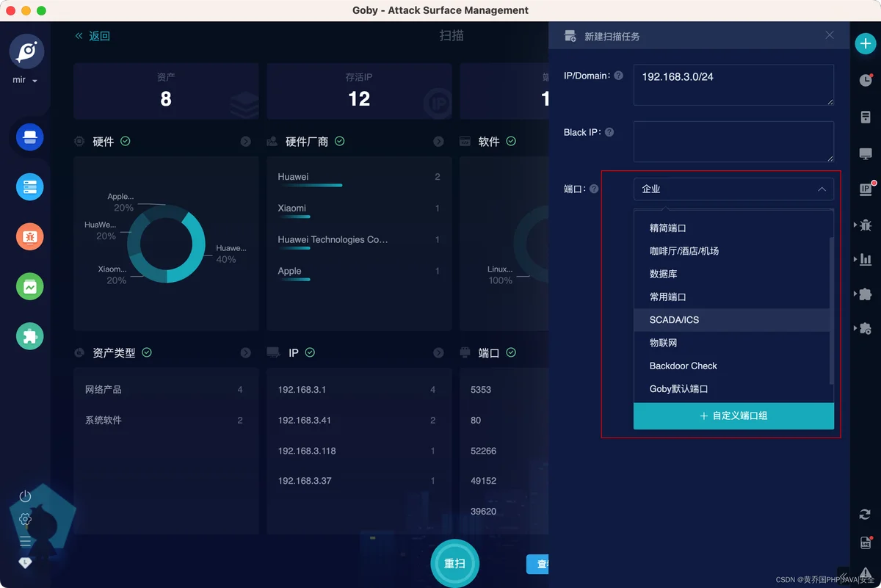Click the hamburger menu icon in left sidebar

pos(25,541)
